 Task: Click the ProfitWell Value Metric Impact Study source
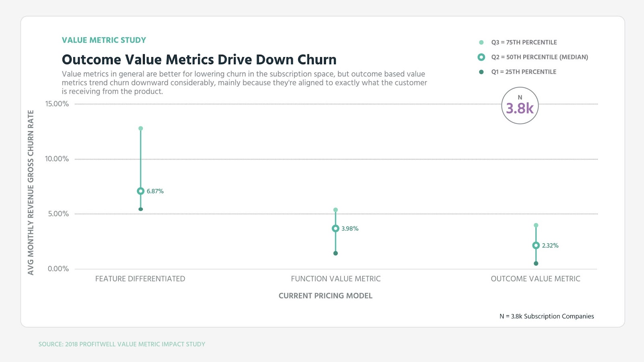coord(122,344)
